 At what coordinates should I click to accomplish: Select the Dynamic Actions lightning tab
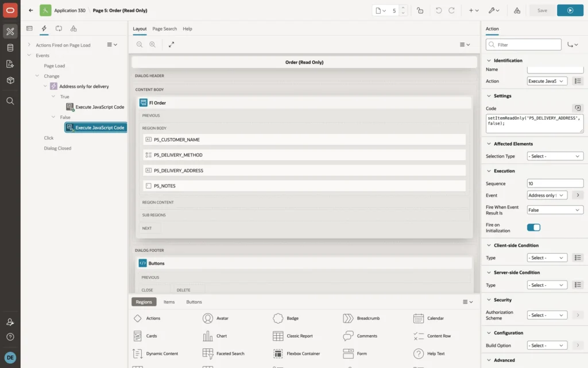coord(44,29)
